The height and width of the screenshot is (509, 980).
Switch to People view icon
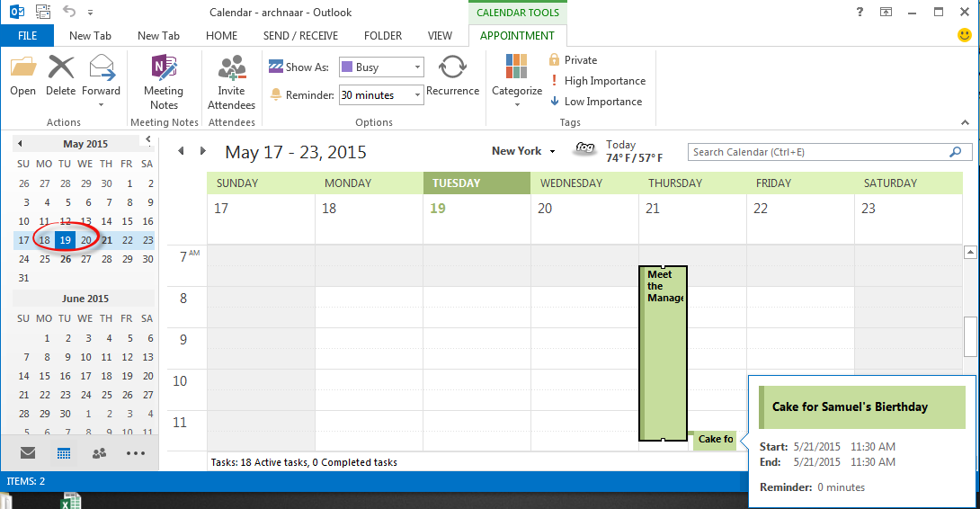(99, 453)
